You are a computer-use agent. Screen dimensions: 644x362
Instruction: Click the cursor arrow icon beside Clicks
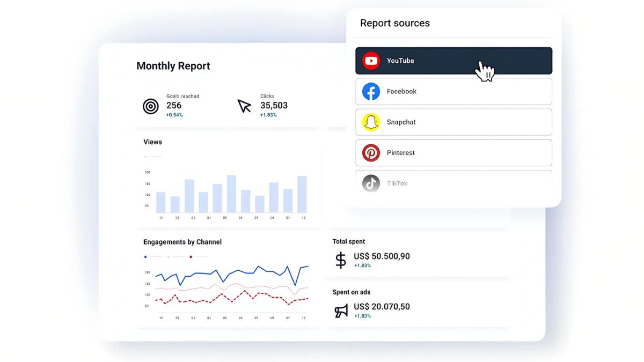[244, 106]
